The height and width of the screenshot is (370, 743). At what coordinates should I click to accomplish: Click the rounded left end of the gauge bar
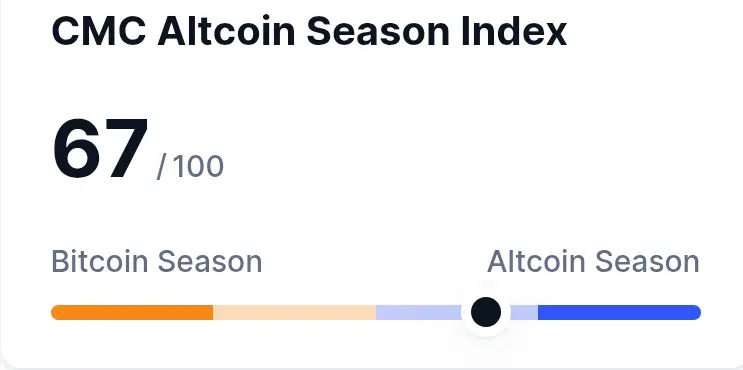pos(56,313)
